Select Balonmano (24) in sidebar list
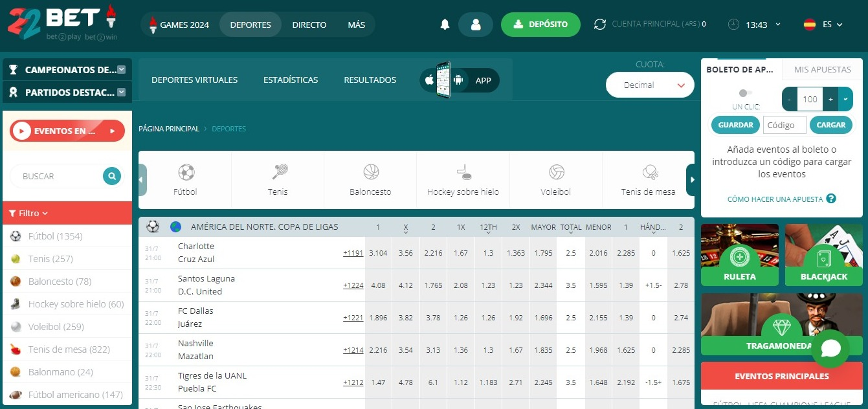The width and height of the screenshot is (868, 409). (67, 372)
